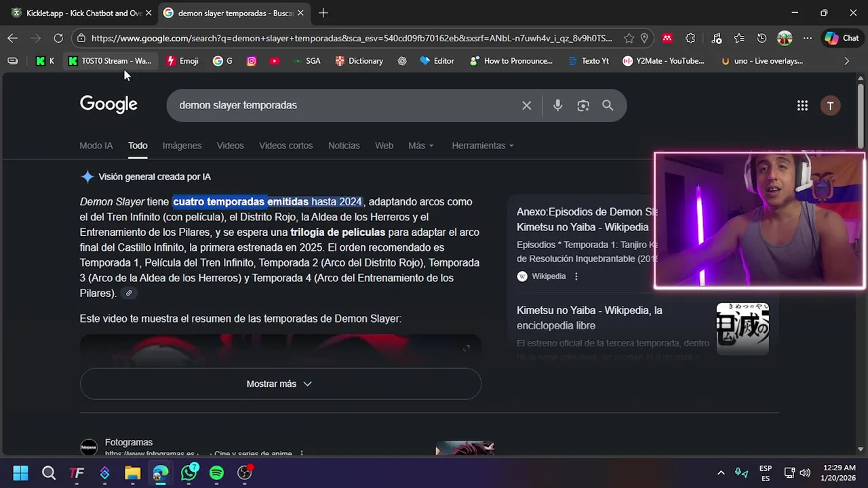Open the Google apps grid

pos(802,105)
